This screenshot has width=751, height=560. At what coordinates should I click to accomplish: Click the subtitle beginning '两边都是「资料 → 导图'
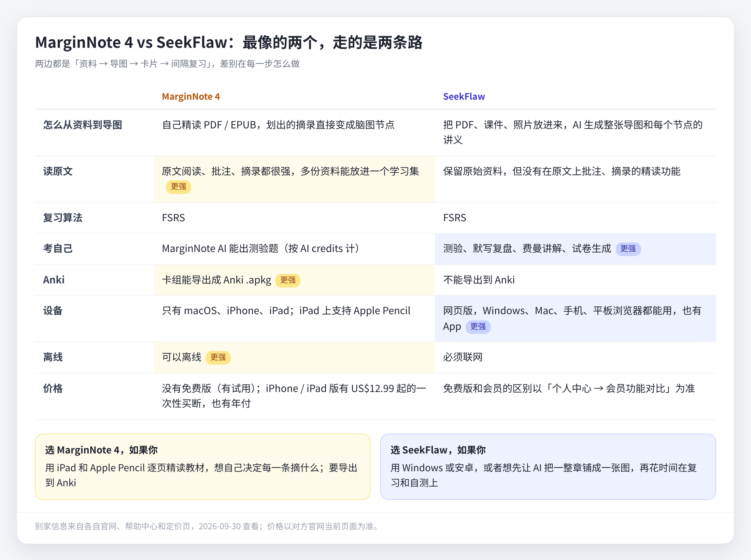pos(167,64)
